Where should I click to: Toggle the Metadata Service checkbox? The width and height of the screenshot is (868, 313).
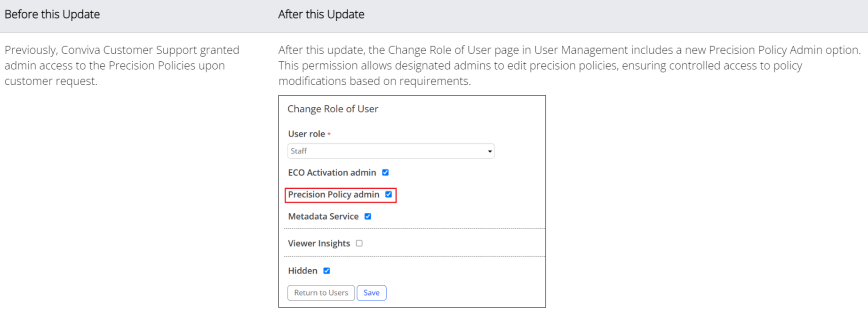coord(368,217)
